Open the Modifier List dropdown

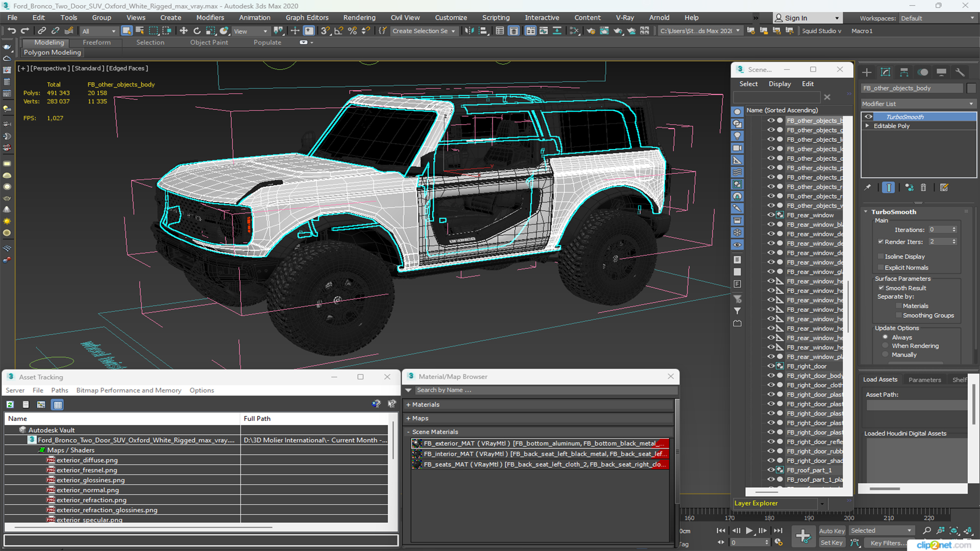point(918,104)
